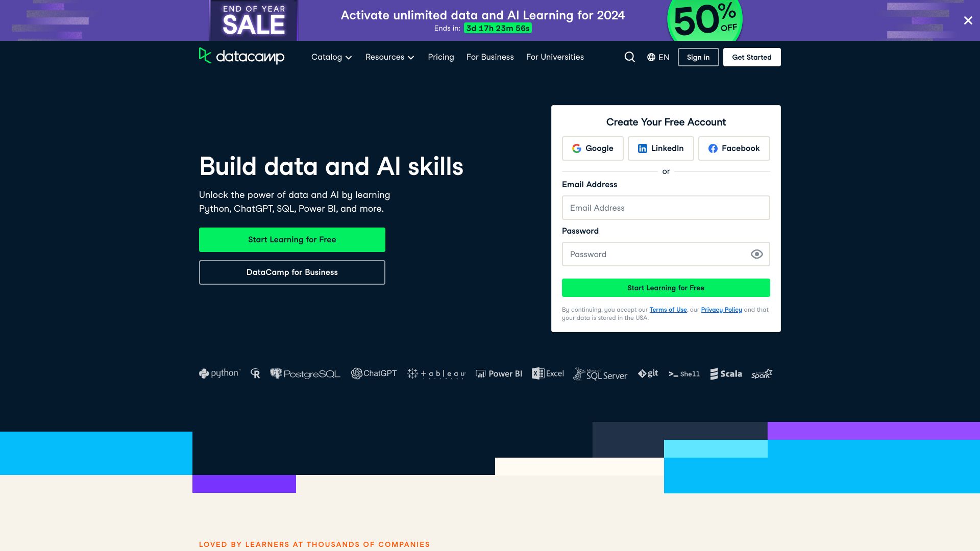Open the Terms of Use link

click(668, 310)
